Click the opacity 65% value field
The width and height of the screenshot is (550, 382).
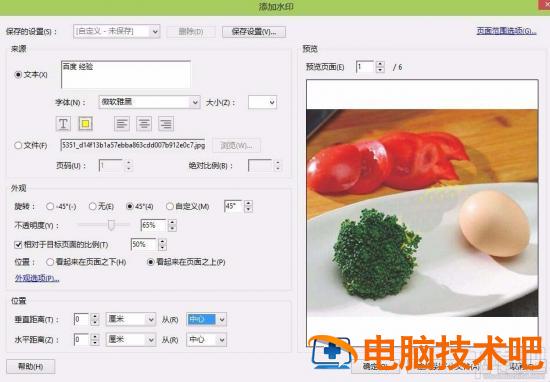tap(154, 225)
